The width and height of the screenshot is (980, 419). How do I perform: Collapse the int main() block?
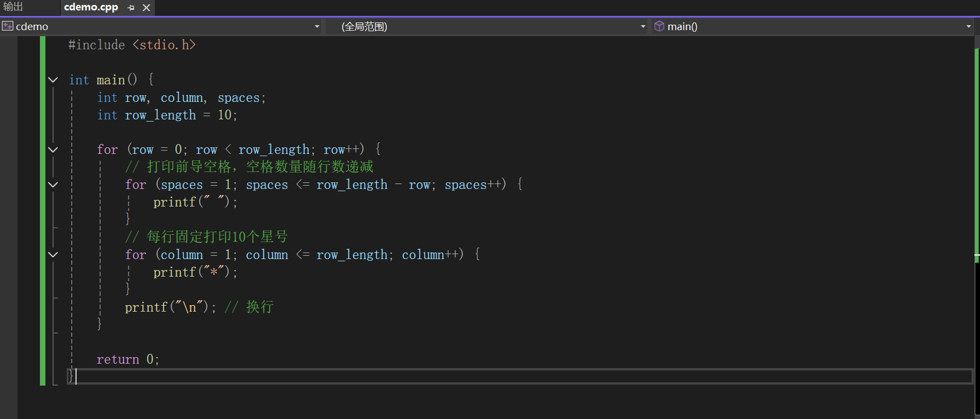click(x=53, y=80)
